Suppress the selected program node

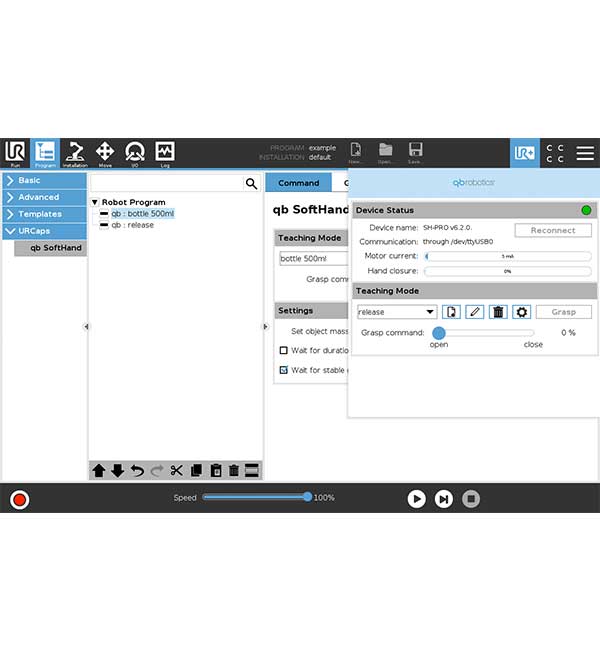pos(252,471)
